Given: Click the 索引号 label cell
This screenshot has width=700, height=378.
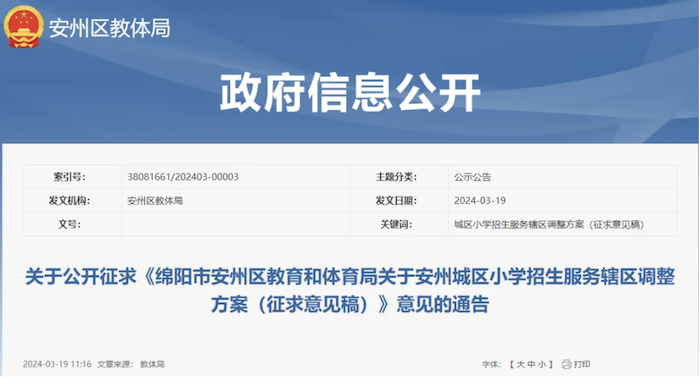Looking at the screenshot, I should tap(72, 177).
